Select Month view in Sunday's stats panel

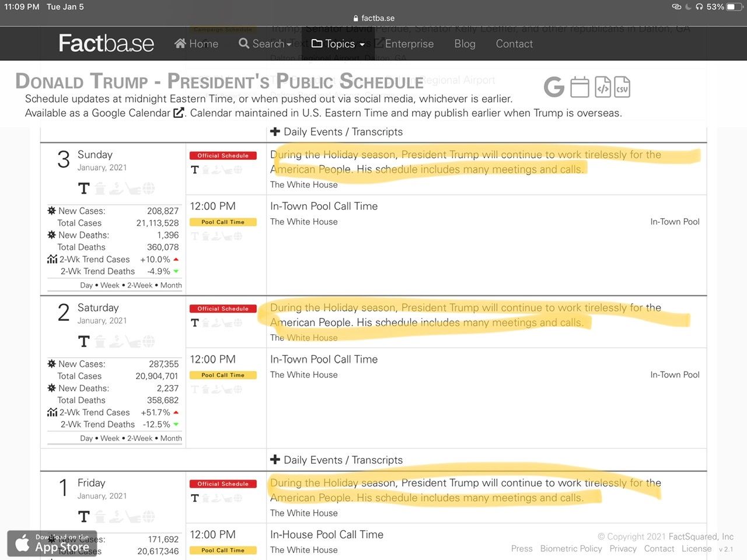[x=171, y=285]
